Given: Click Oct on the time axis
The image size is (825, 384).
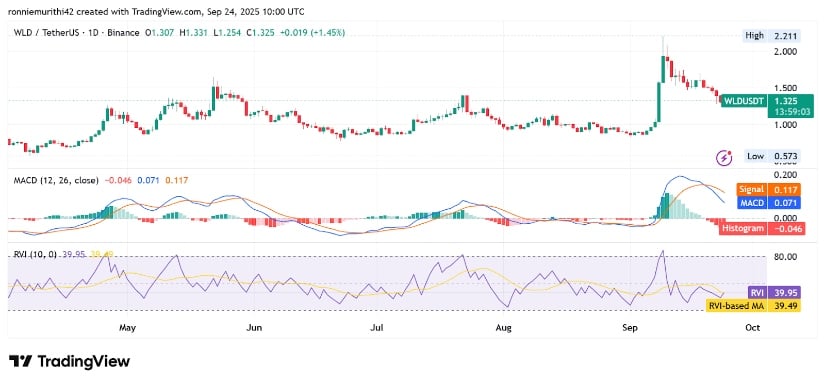Looking at the screenshot, I should (753, 328).
